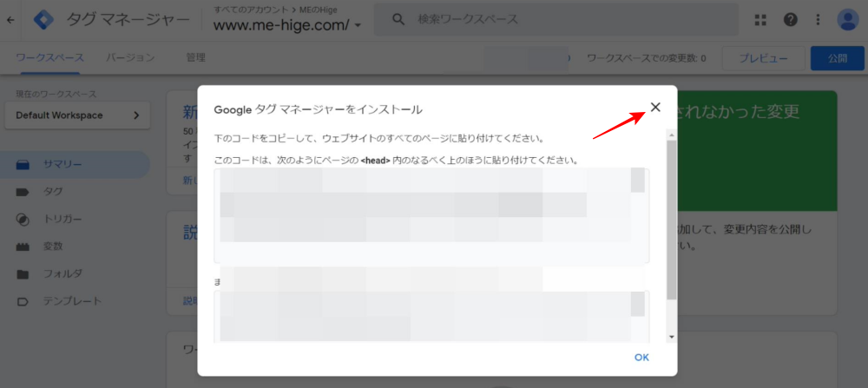
Task: Click the トリガー circle icon
Action: point(23,220)
